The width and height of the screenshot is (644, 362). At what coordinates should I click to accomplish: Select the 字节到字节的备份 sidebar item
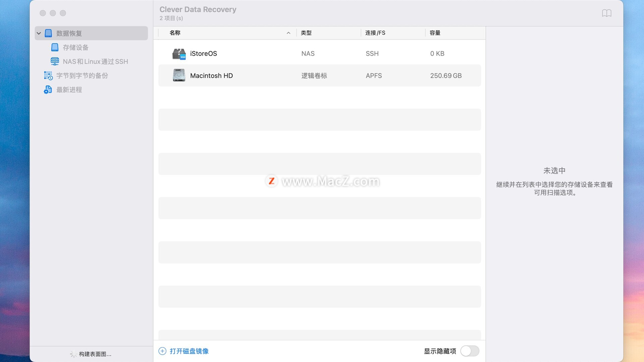point(82,76)
